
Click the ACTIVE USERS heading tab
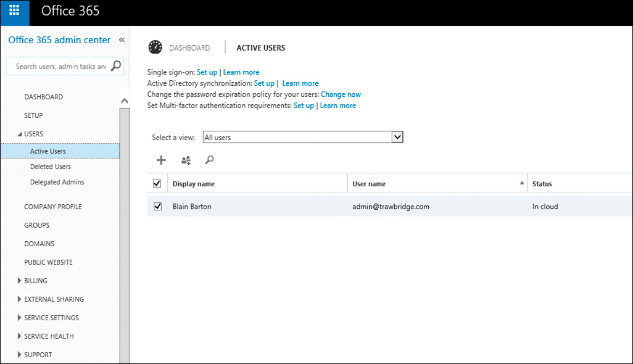[x=261, y=48]
